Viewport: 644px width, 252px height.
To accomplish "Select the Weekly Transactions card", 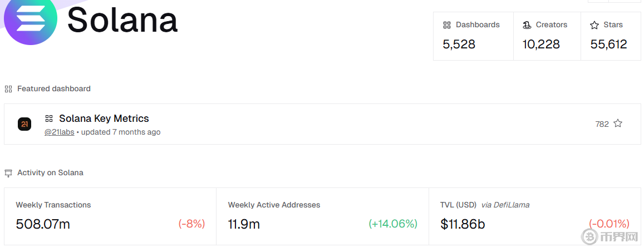I will pos(110,216).
